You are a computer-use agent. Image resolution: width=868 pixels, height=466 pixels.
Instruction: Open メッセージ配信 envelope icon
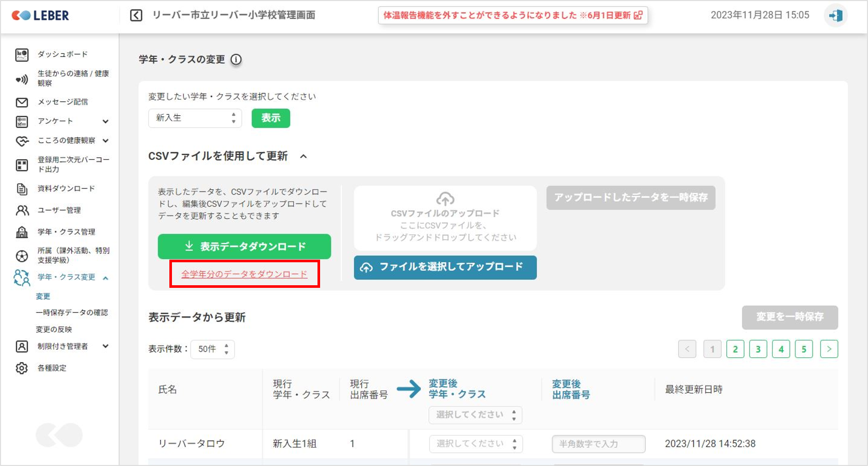22,102
